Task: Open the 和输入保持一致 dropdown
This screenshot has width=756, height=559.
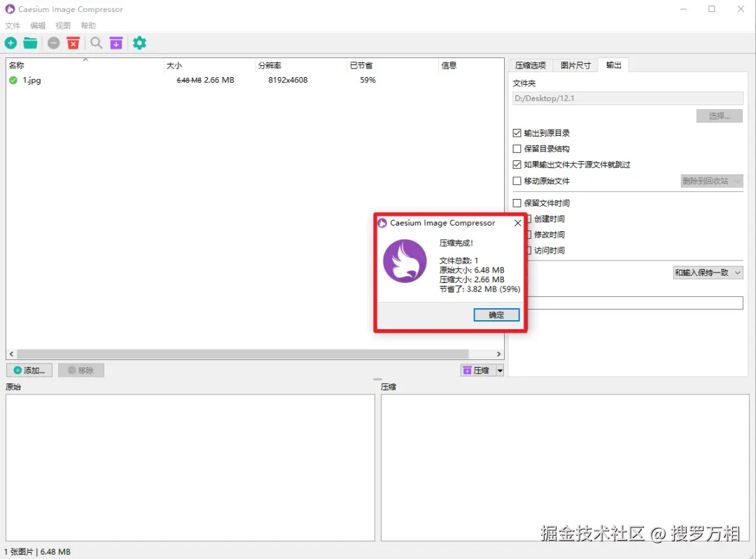Action: (x=708, y=272)
